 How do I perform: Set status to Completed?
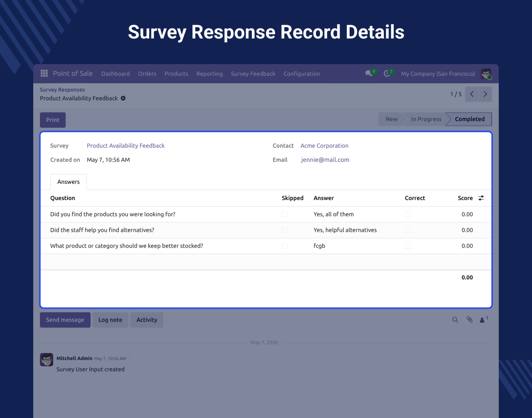point(470,119)
